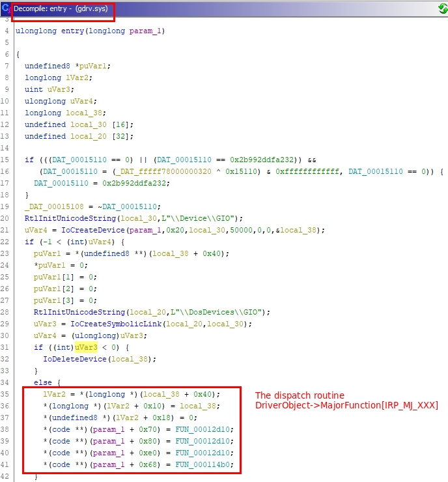Viewport: 448px width, 482px height.
Task: Click '(ulonglong)uVar3' on line 30
Action: pyautogui.click(x=107, y=335)
